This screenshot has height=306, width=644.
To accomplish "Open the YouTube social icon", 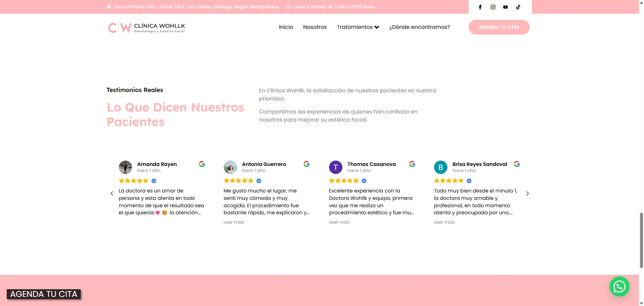I will (505, 7).
